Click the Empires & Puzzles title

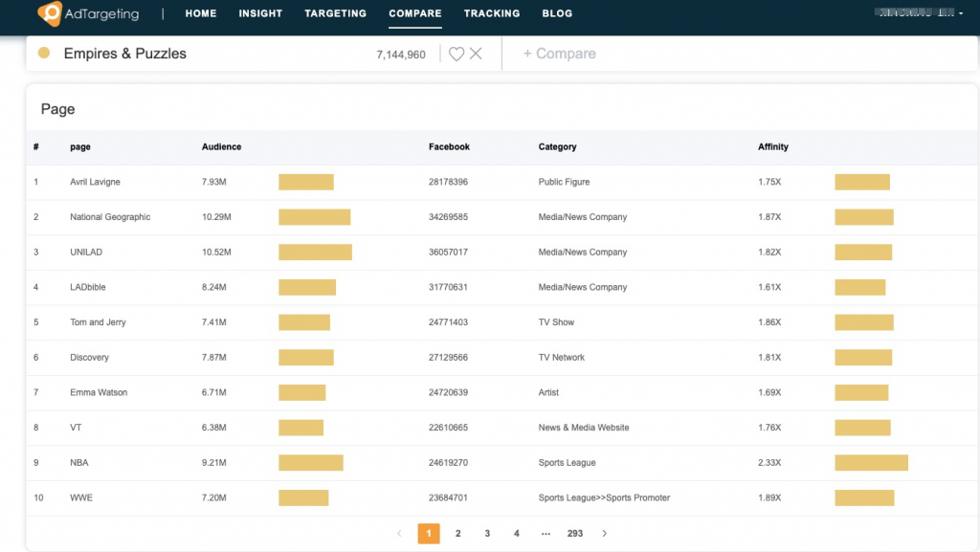(125, 54)
